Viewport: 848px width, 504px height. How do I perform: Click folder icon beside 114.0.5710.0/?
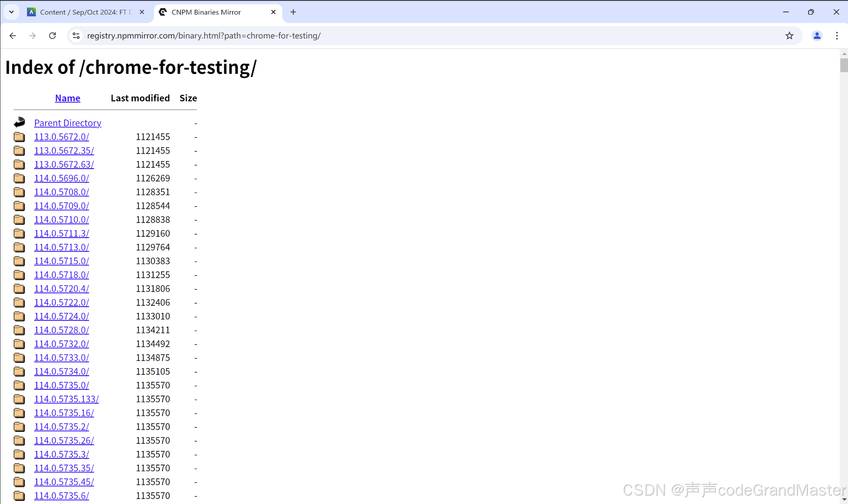19,219
